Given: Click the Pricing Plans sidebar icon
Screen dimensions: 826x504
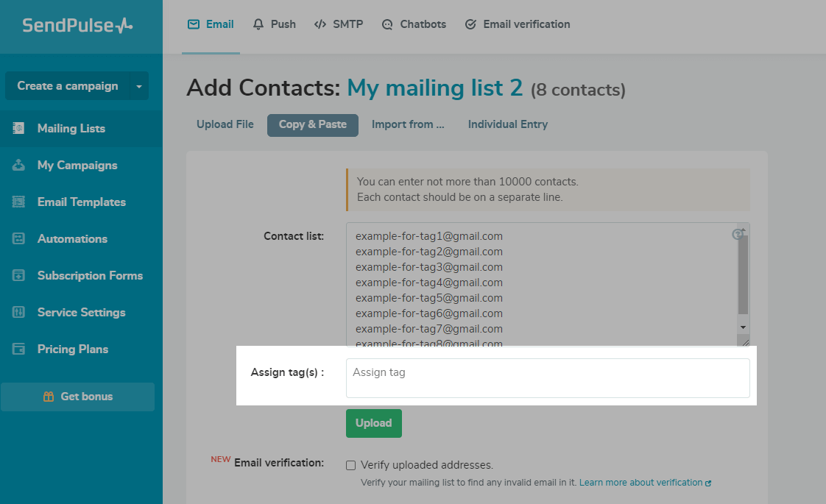Looking at the screenshot, I should (x=19, y=349).
